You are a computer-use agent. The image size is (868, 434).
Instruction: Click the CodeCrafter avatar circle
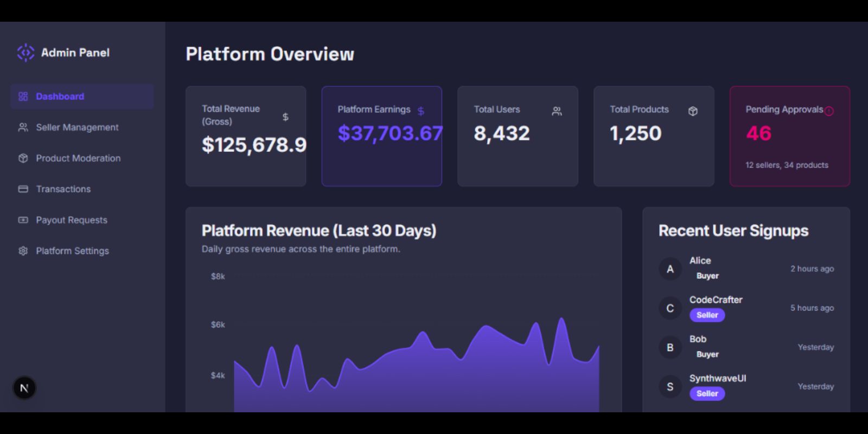click(670, 308)
